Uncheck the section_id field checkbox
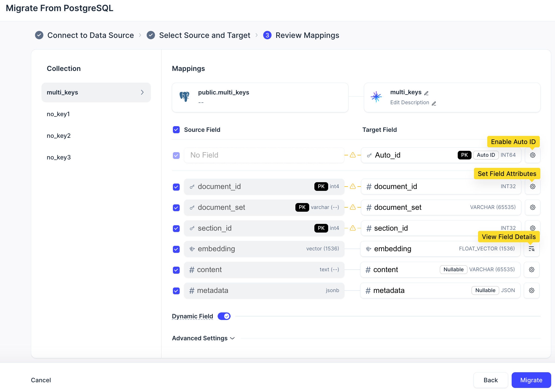555x392 pixels. tap(176, 229)
